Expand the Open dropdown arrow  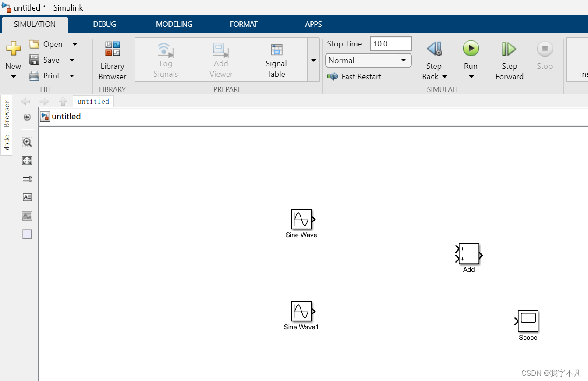click(75, 44)
